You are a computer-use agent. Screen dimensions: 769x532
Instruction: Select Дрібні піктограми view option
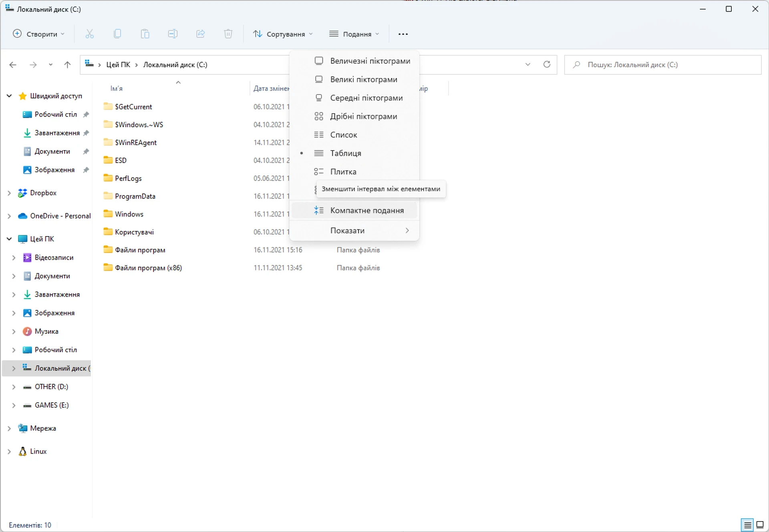click(x=354, y=116)
